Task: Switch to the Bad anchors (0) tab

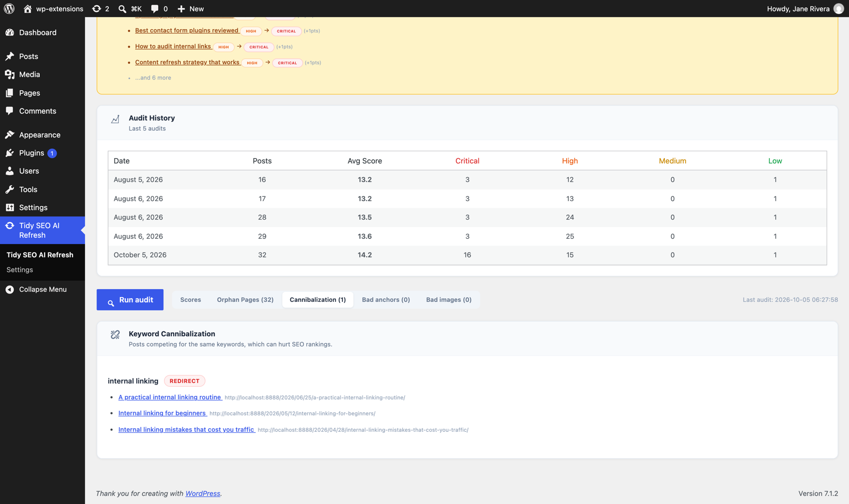Action: (386, 300)
